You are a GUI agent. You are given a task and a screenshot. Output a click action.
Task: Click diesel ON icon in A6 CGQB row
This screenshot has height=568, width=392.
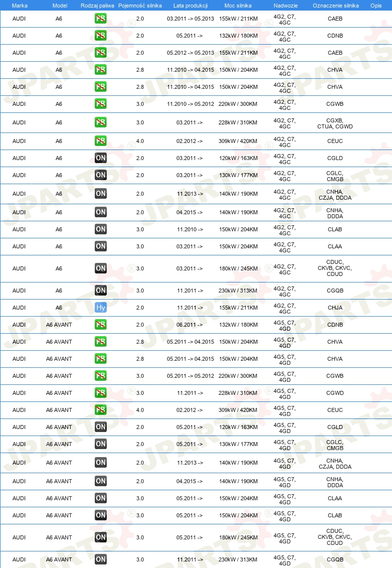(x=101, y=291)
